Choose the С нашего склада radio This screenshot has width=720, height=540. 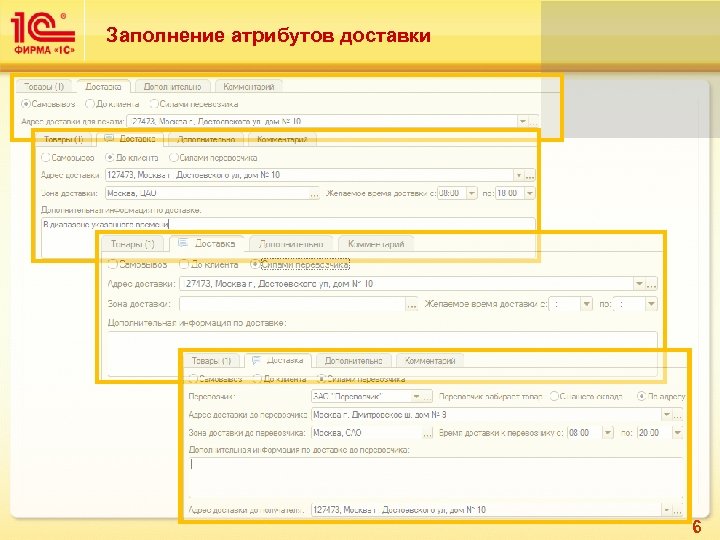coord(554,396)
